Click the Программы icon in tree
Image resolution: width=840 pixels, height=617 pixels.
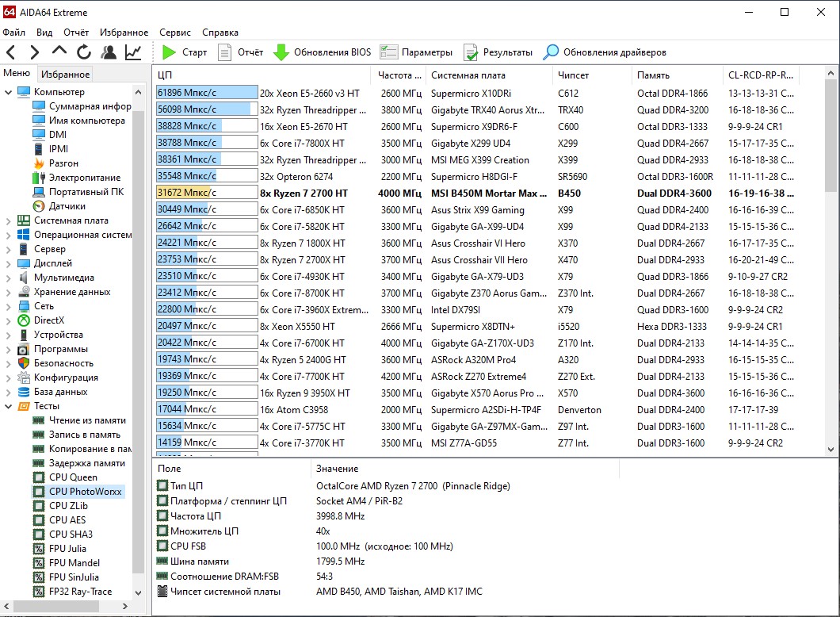[24, 349]
